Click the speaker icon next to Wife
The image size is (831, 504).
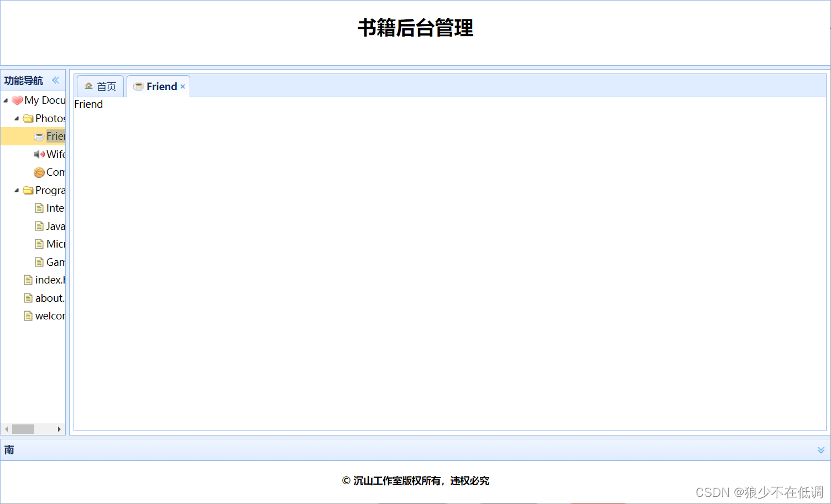tap(39, 154)
